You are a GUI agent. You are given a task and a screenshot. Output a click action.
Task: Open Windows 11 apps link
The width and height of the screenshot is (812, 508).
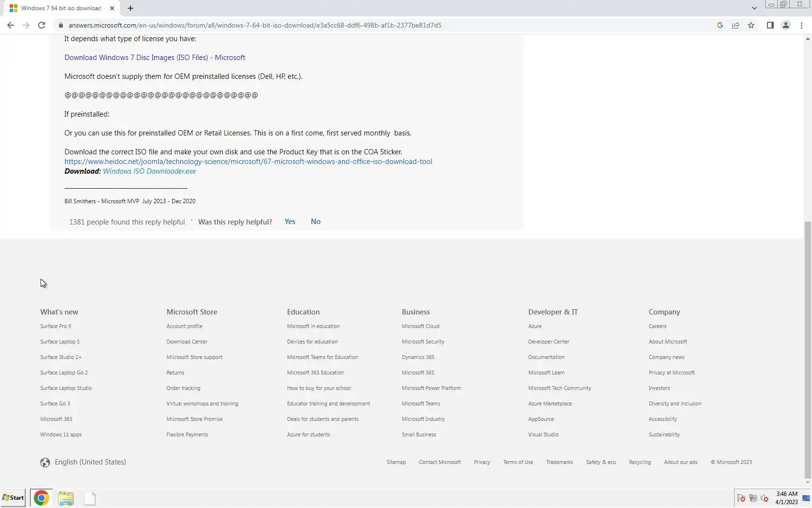61,434
